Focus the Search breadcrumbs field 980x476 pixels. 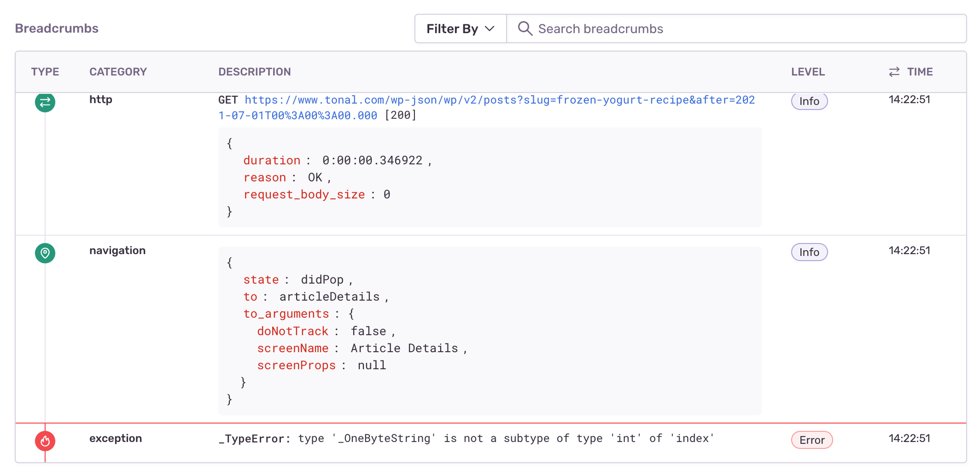coord(737,29)
